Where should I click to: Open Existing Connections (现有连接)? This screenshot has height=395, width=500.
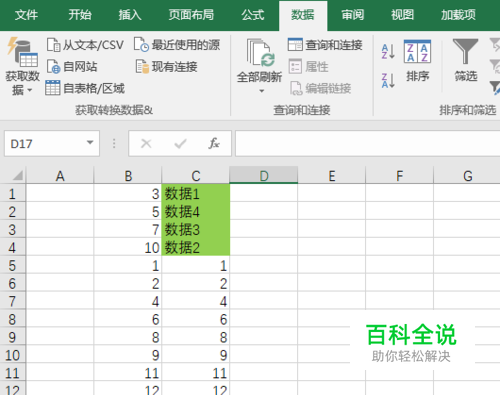(167, 67)
